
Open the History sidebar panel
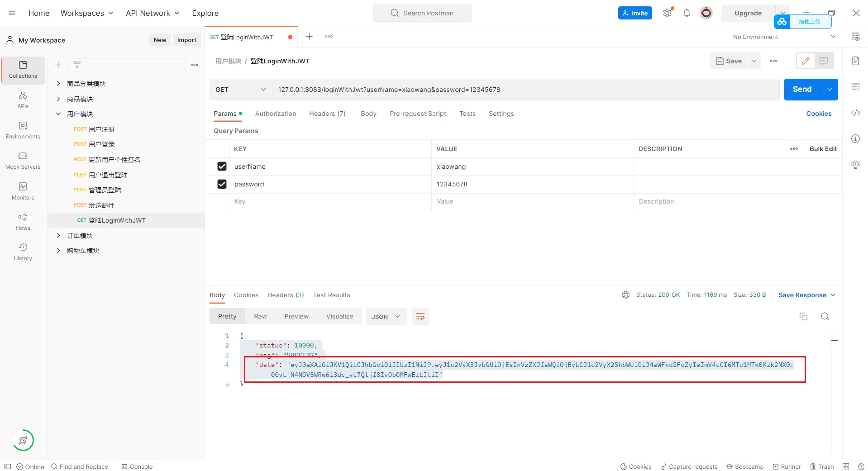coord(23,252)
